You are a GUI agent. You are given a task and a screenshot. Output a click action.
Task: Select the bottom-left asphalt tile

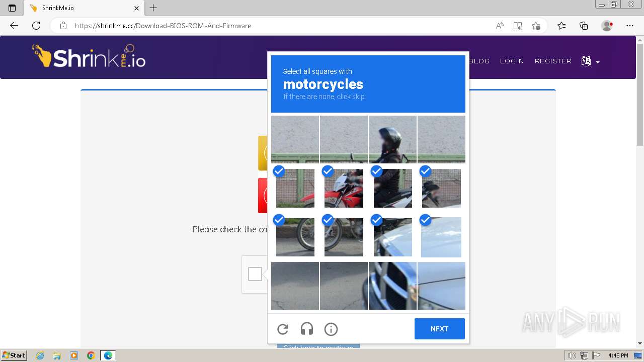coord(295,286)
